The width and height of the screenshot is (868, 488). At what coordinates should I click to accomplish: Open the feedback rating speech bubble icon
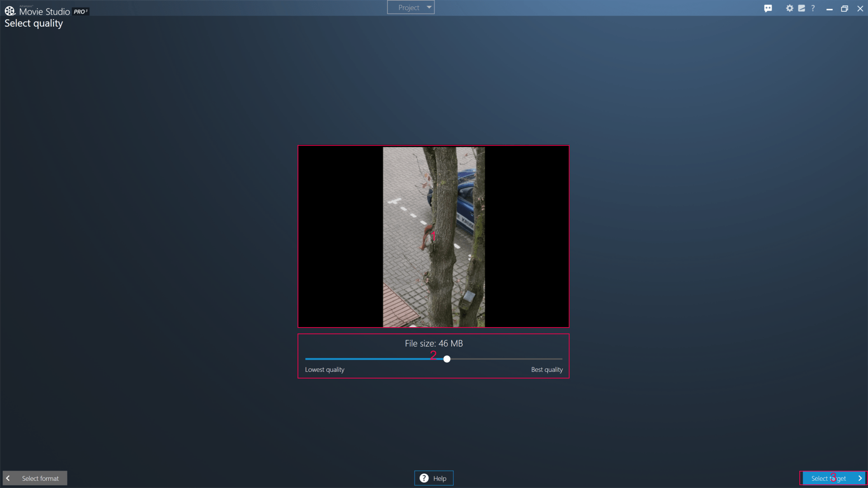pos(768,8)
